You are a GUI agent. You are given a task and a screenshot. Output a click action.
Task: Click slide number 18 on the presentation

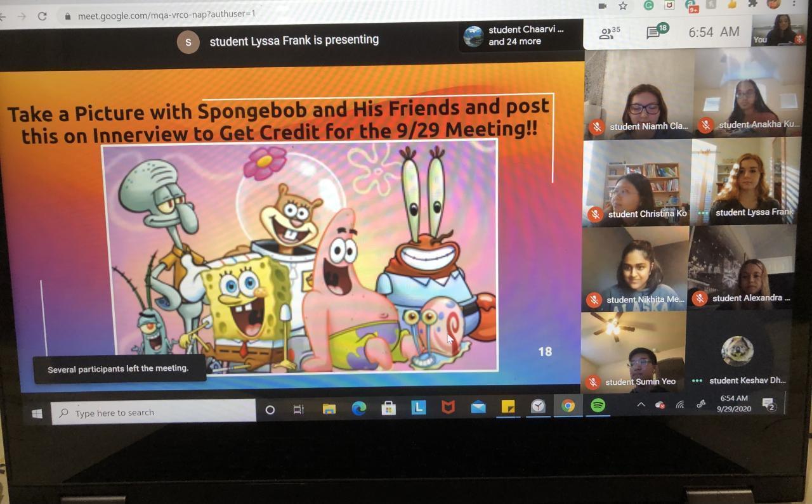(545, 351)
